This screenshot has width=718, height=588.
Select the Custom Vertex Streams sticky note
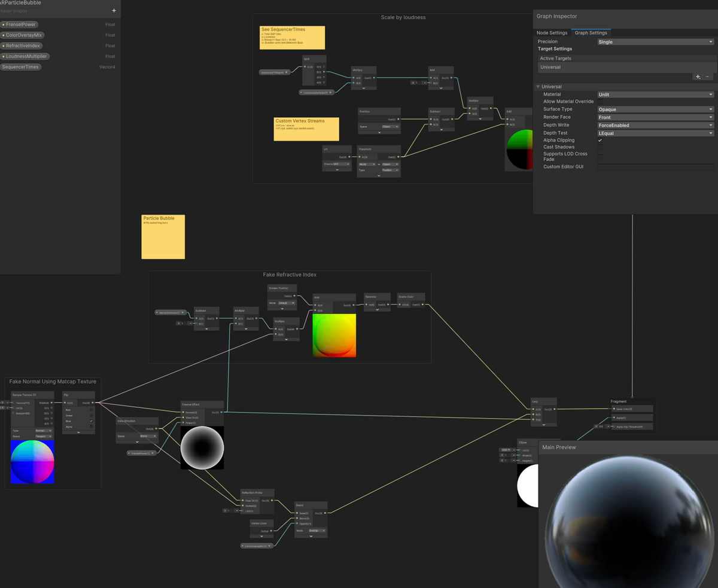click(306, 129)
